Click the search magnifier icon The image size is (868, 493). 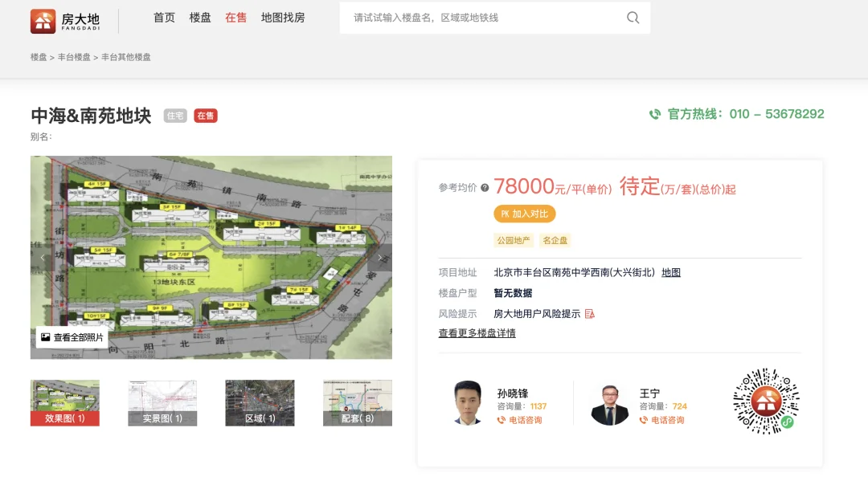[633, 18]
